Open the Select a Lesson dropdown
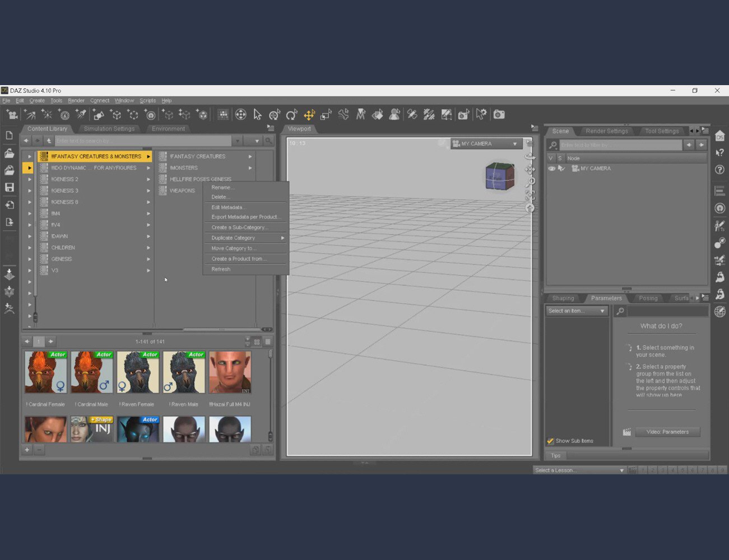Image resolution: width=729 pixels, height=560 pixels. pyautogui.click(x=579, y=470)
